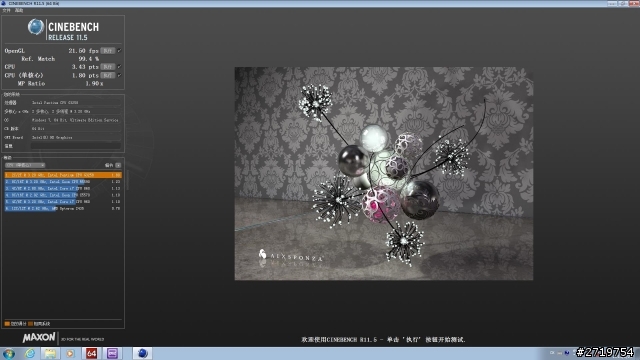Open the first menu (文件) in menu bar
The height and width of the screenshot is (360, 640).
pos(6,10)
